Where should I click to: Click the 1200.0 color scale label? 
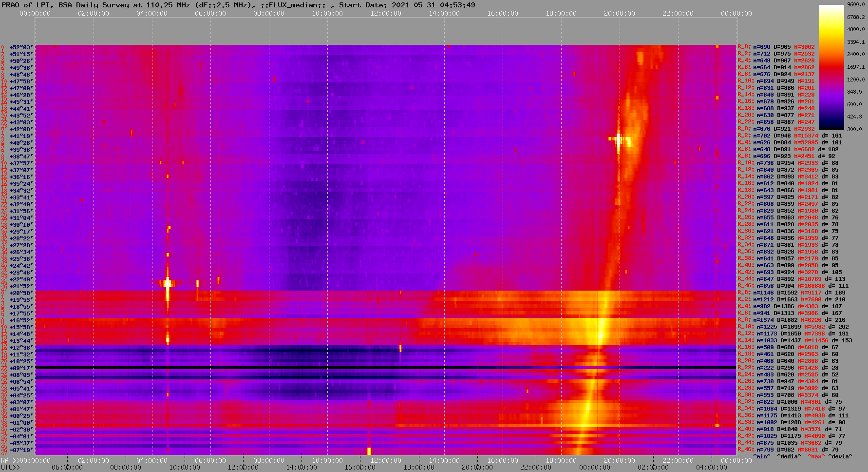tap(856, 79)
